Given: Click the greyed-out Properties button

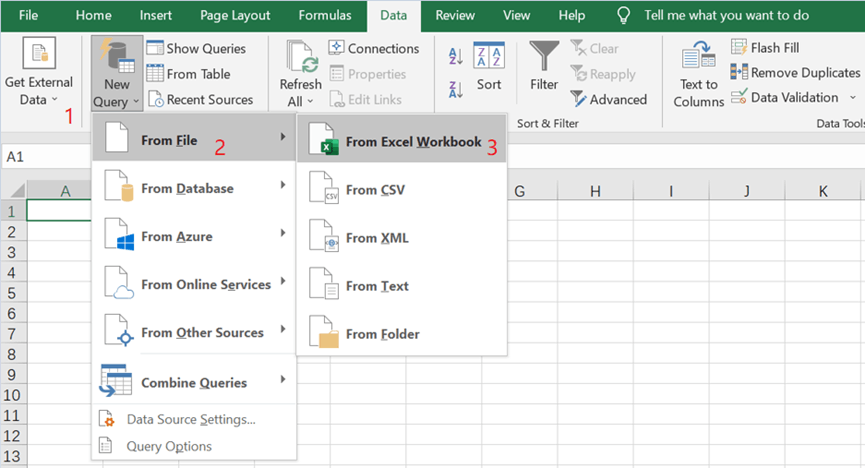Looking at the screenshot, I should coord(368,74).
